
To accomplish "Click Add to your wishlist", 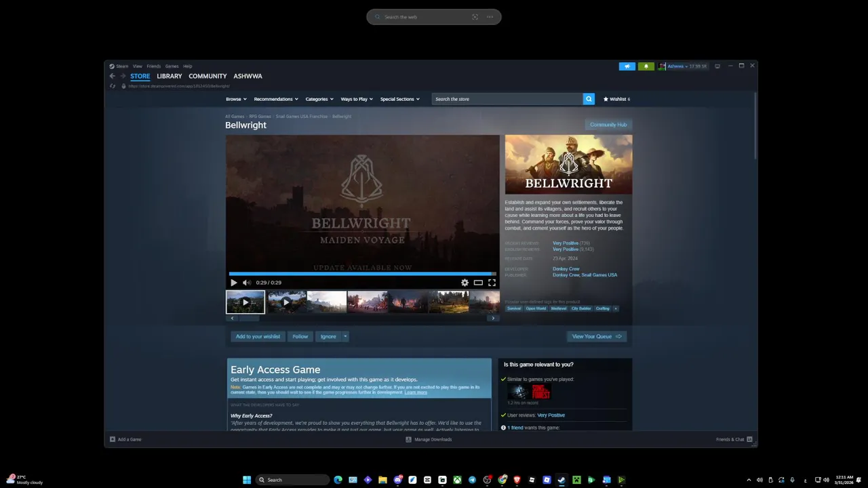I will [x=258, y=336].
